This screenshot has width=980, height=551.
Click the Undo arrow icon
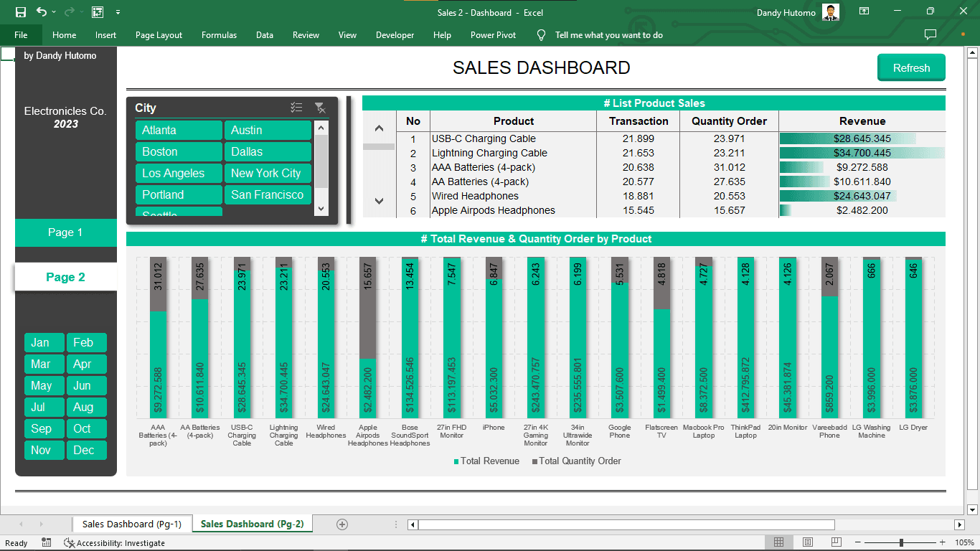(41, 12)
